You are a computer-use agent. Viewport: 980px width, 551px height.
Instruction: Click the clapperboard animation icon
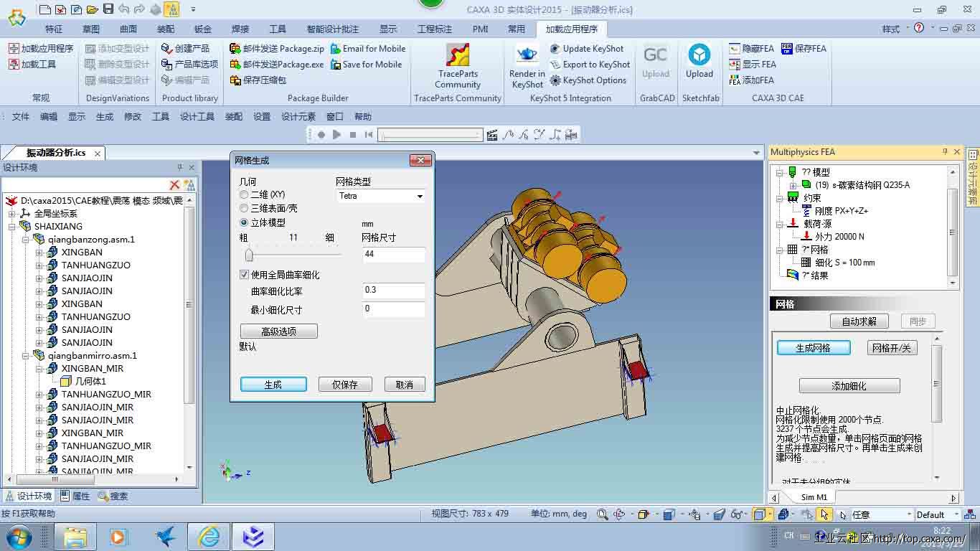[x=492, y=134]
